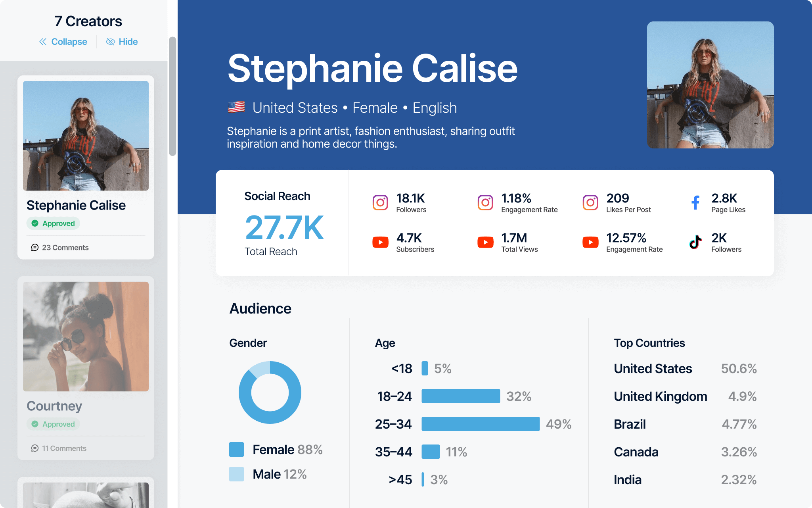The width and height of the screenshot is (812, 508).
Task: Click the third creator's partially visible thumbnail
Action: pyautogui.click(x=86, y=495)
